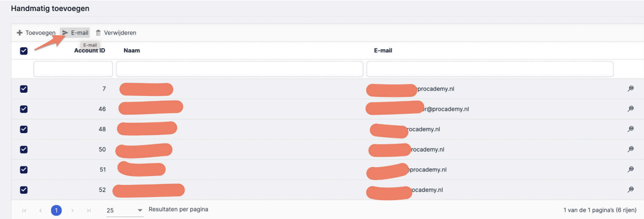Uncheck the checkbox for account 52
644x219 pixels.
coord(23,190)
